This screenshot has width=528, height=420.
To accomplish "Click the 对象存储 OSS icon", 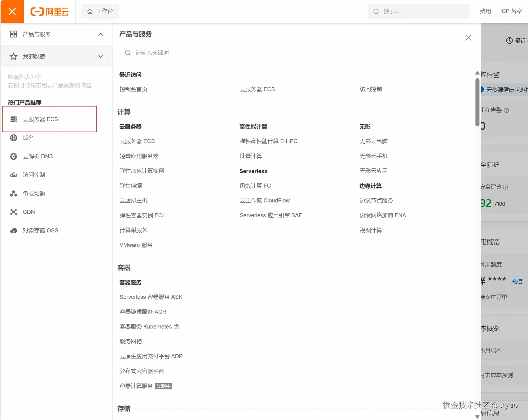I will [x=14, y=231].
